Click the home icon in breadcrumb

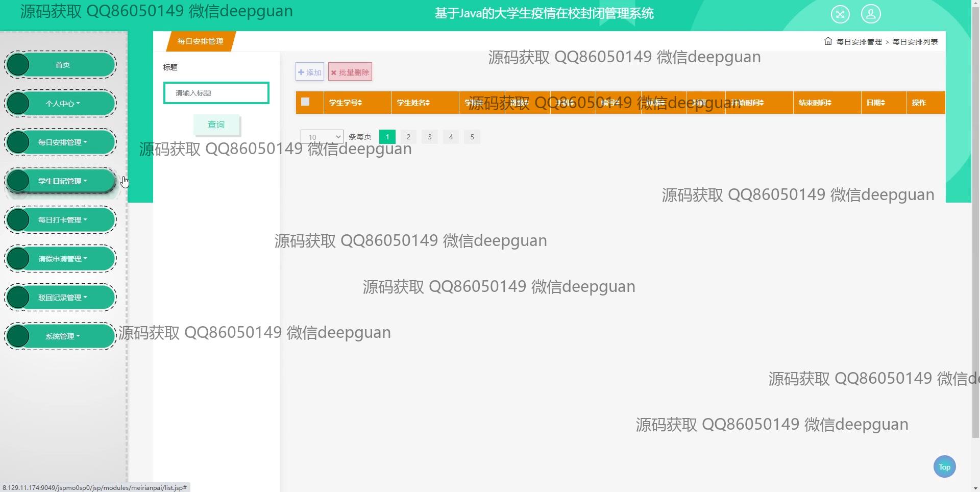(827, 41)
